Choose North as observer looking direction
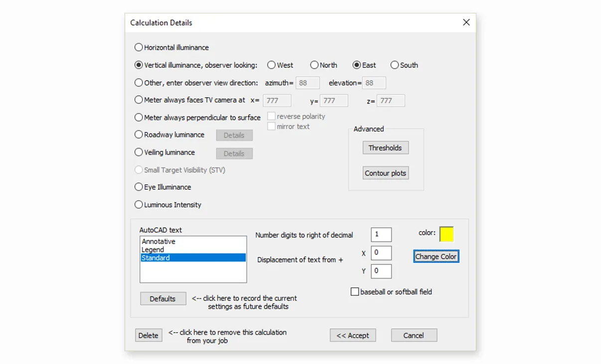 coord(314,65)
